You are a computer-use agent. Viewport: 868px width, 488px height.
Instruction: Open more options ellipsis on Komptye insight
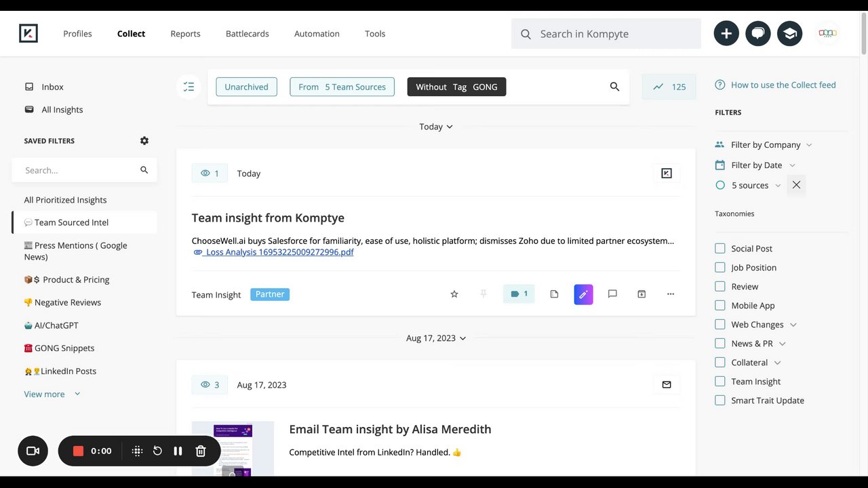[x=671, y=294]
